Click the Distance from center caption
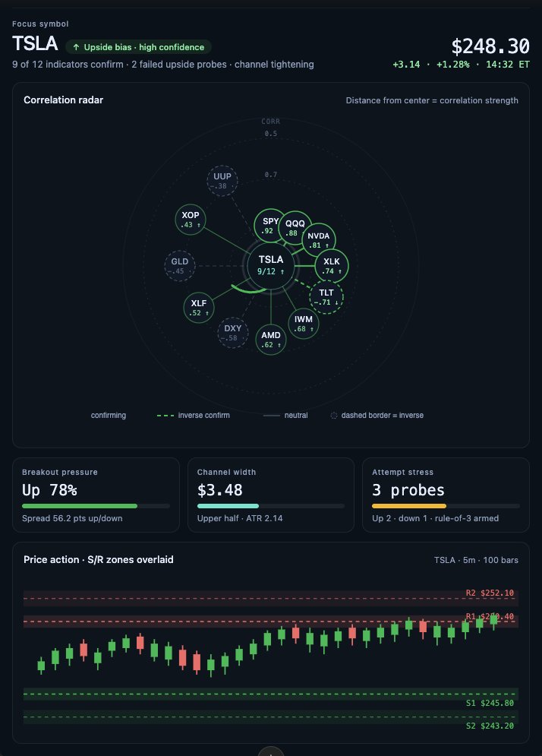This screenshot has height=756, width=542. click(432, 100)
